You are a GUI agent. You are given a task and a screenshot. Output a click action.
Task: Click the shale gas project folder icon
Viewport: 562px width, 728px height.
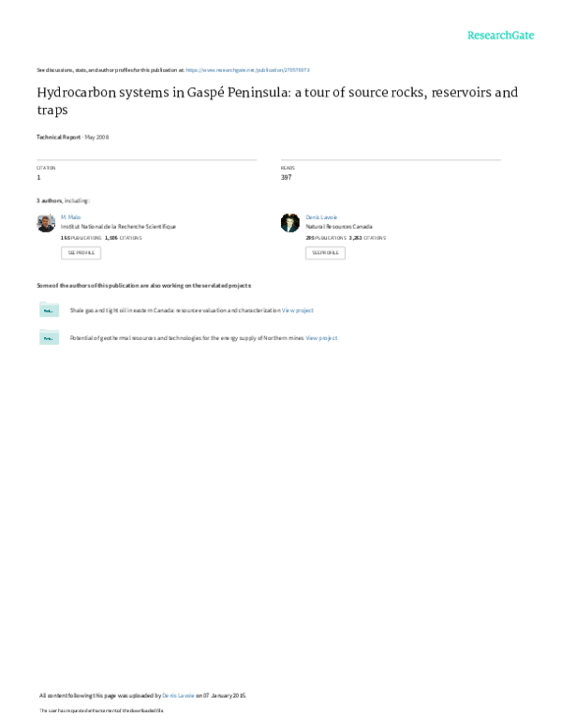(47, 310)
